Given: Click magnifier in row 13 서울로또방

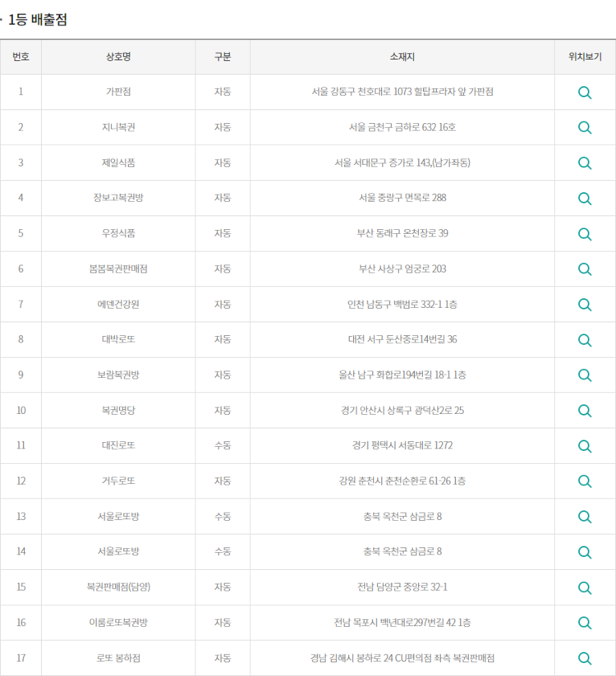Looking at the screenshot, I should (585, 517).
